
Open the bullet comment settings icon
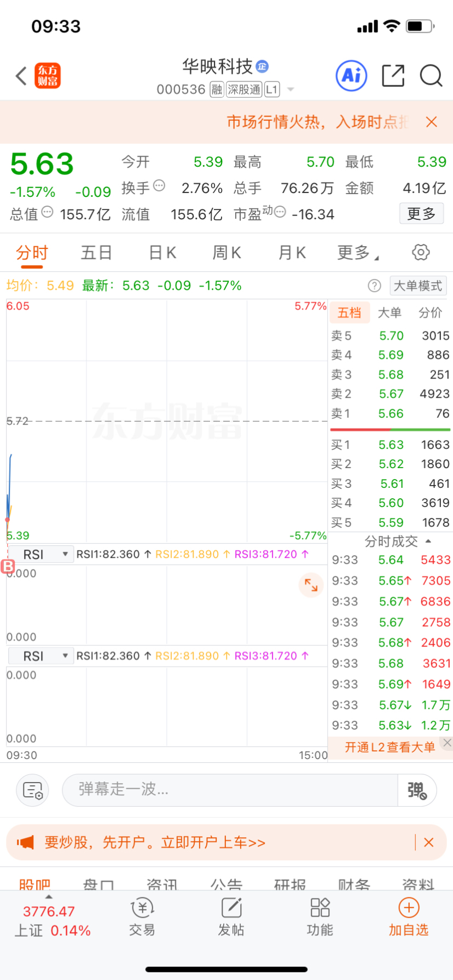click(x=33, y=790)
